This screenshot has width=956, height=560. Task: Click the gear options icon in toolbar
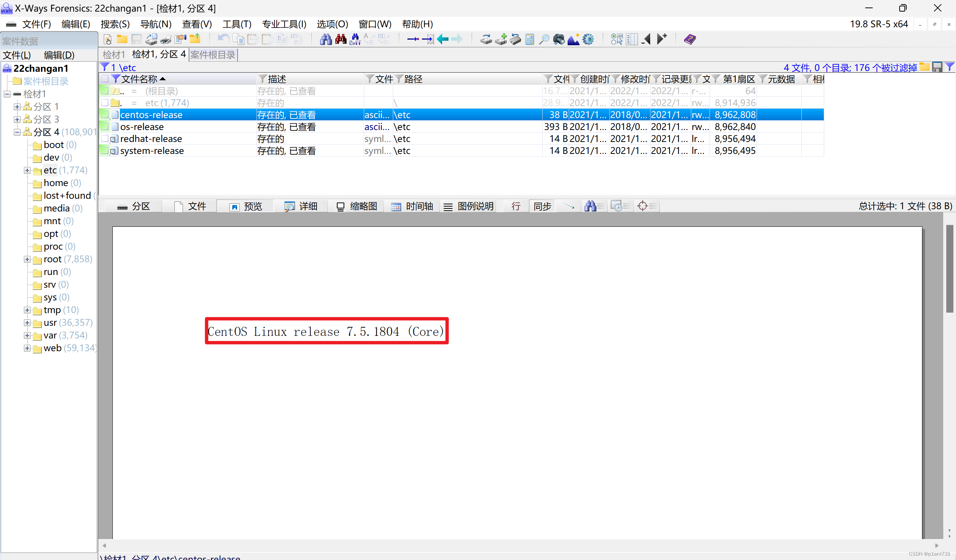point(588,39)
